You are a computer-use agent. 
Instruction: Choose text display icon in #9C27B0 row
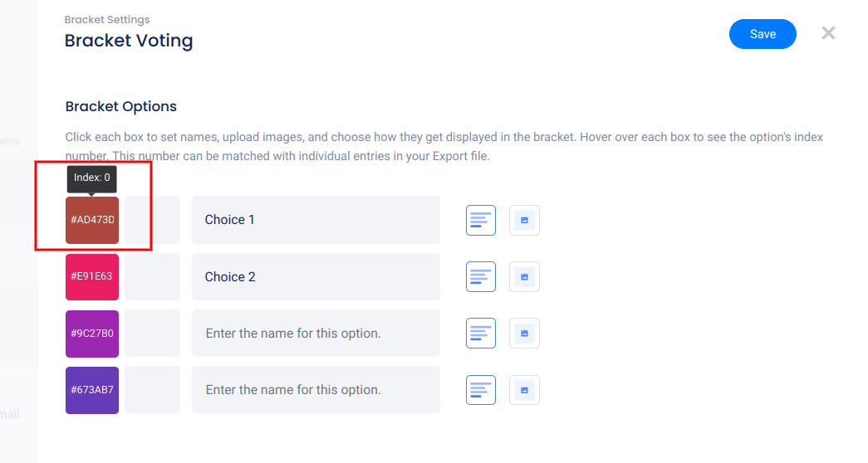(x=481, y=334)
